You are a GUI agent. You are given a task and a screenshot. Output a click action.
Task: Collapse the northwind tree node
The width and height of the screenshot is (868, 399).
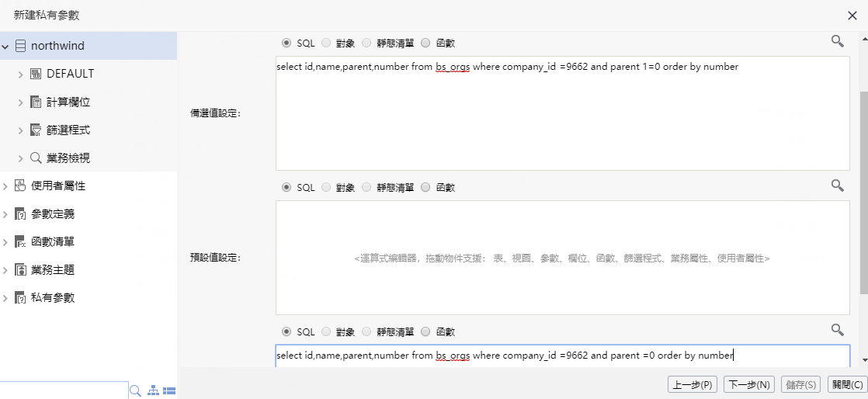point(5,47)
